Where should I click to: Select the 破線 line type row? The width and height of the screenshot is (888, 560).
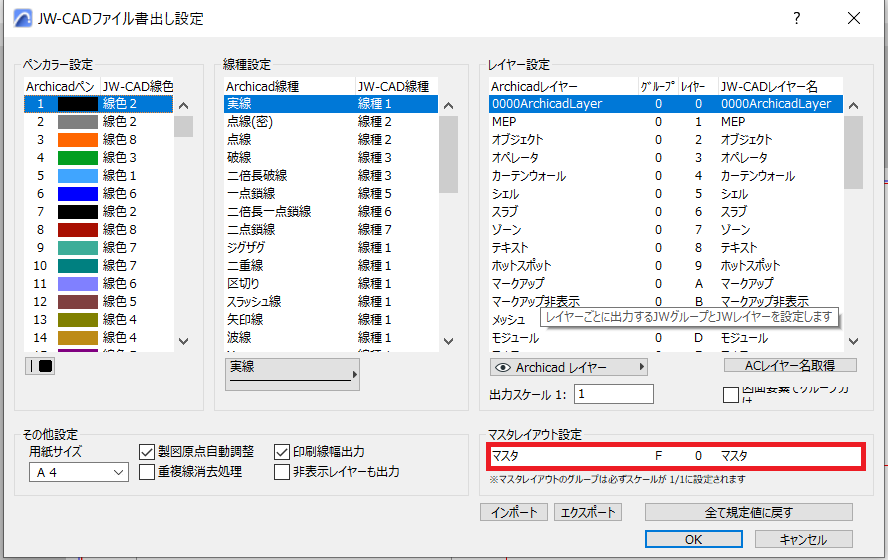click(331, 157)
